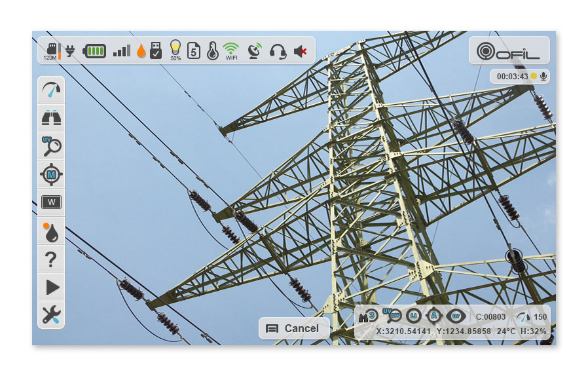Click the satellite dish GPS icon

click(x=255, y=51)
